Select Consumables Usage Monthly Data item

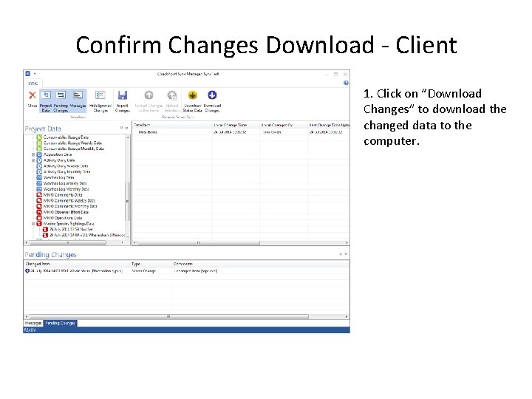[x=74, y=149]
